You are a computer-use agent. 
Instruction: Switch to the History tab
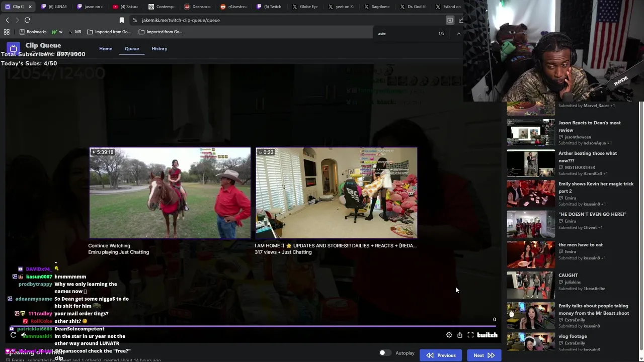point(159,49)
